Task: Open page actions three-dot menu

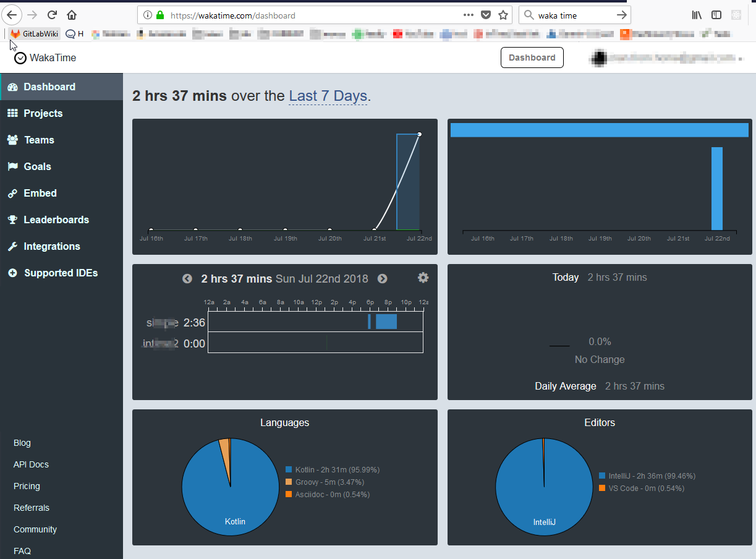Action: (x=469, y=15)
